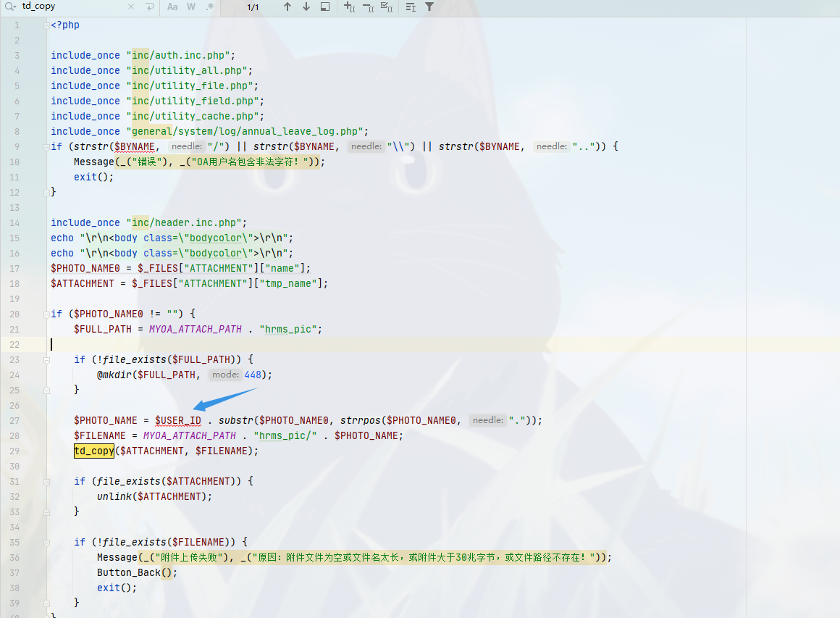This screenshot has height=618, width=840.
Task: Select all occurrences icon
Action: pos(387,7)
